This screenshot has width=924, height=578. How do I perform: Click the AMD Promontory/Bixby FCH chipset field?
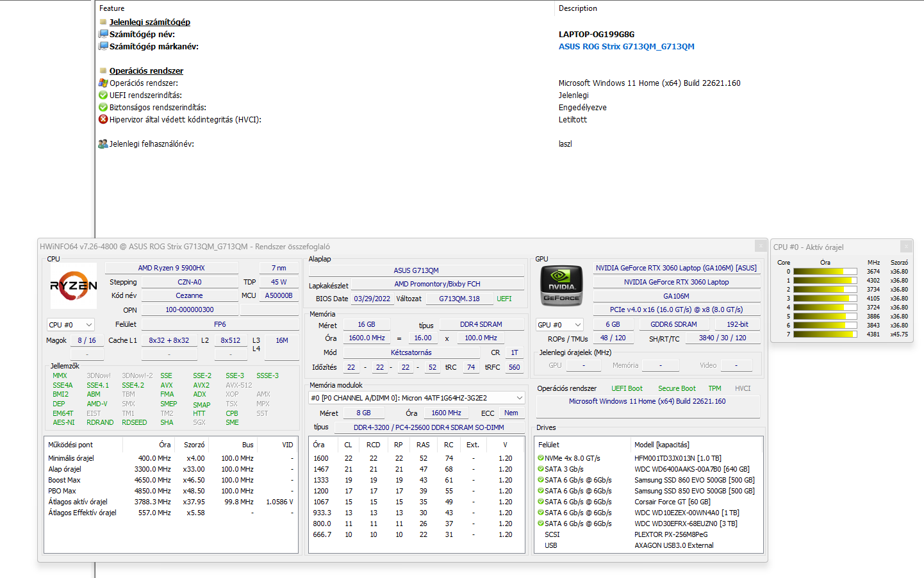437,284
